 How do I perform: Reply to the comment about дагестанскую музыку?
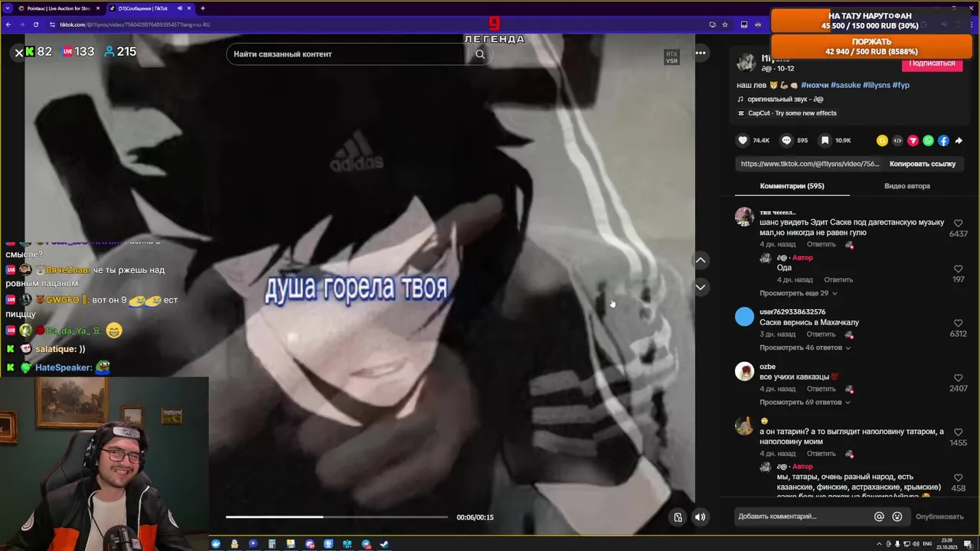(x=821, y=244)
